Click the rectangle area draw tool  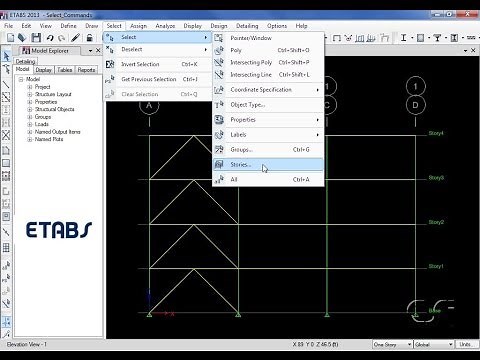[6, 163]
